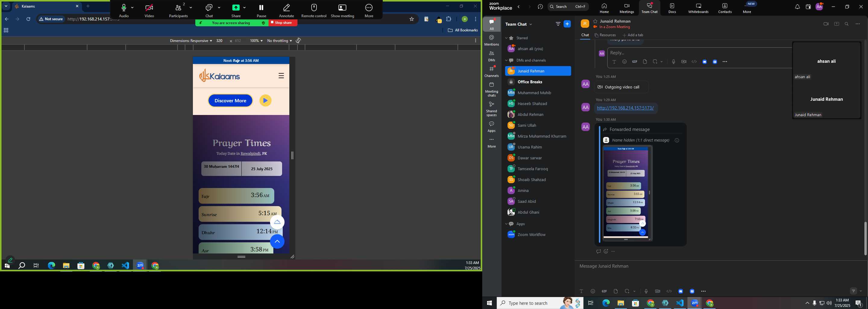Click the GIF button in bottom message toolbar

coord(604,291)
